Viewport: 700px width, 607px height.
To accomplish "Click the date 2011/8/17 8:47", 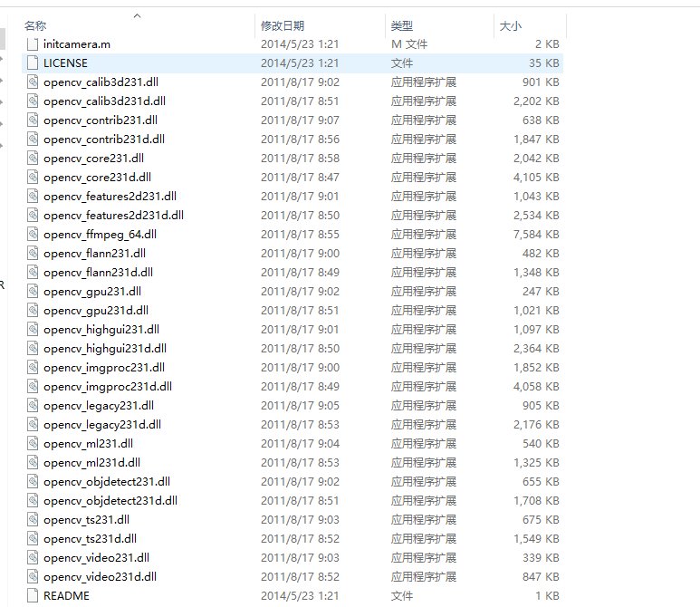I will click(300, 178).
